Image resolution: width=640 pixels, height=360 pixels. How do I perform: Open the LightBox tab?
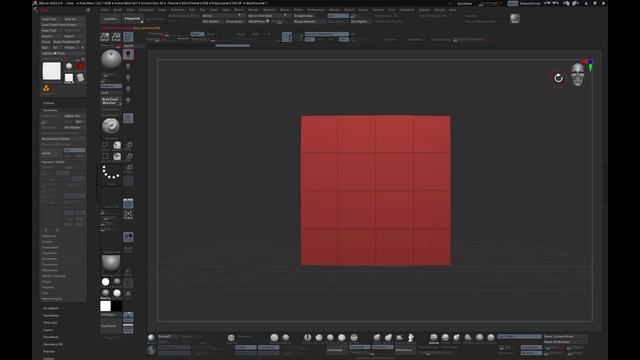click(x=110, y=19)
